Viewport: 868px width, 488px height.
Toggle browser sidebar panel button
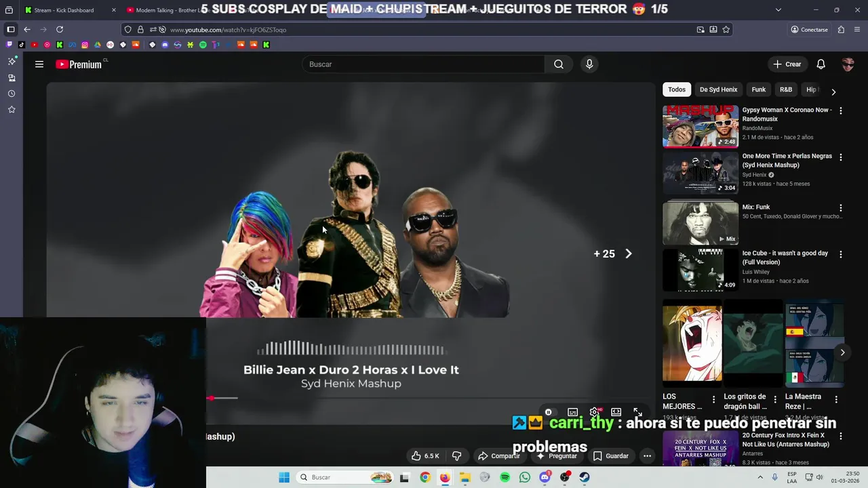coord(11,30)
